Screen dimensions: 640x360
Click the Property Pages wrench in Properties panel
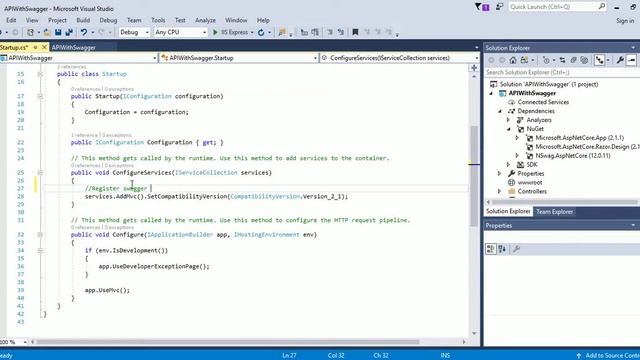point(516,249)
